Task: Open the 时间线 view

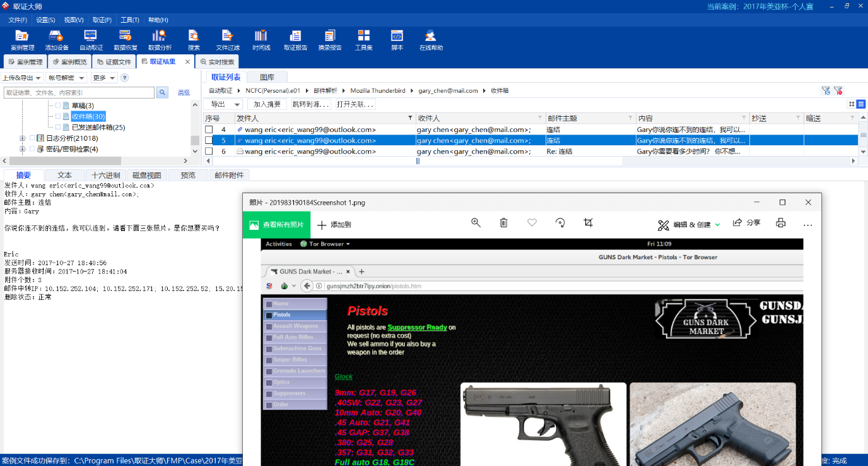Action: click(x=261, y=40)
